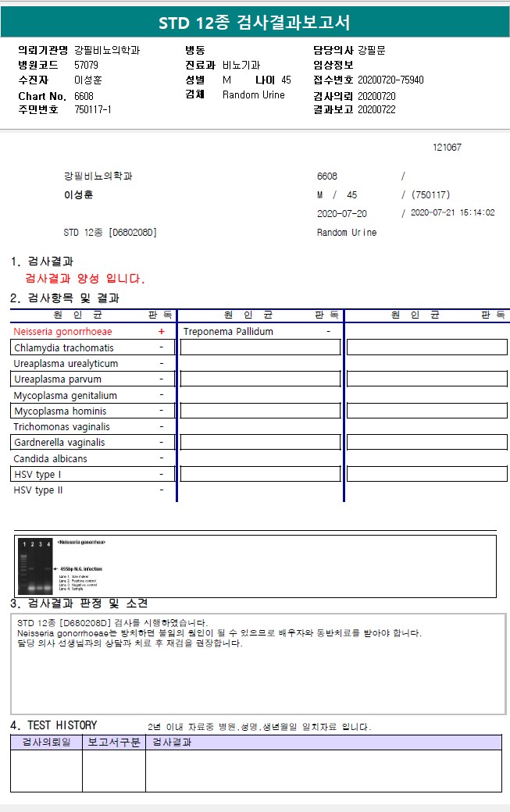
Task: Select the Treponema Pallidum entry
Action: click(x=228, y=331)
